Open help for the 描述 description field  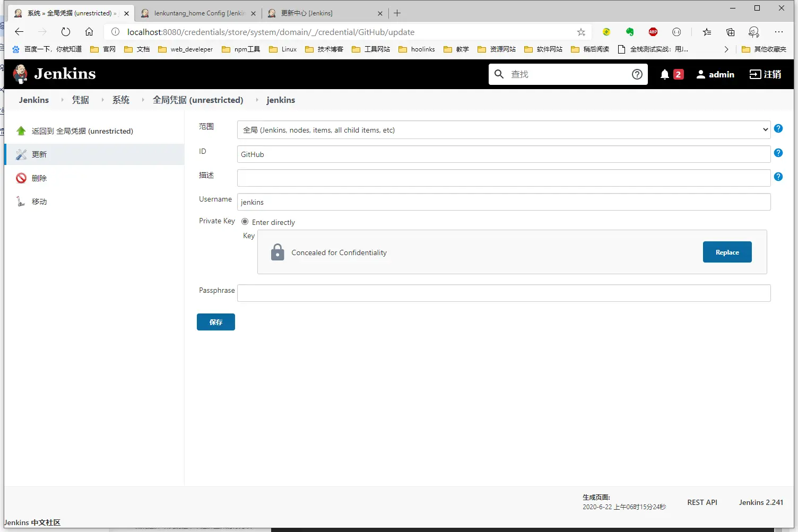pyautogui.click(x=778, y=177)
